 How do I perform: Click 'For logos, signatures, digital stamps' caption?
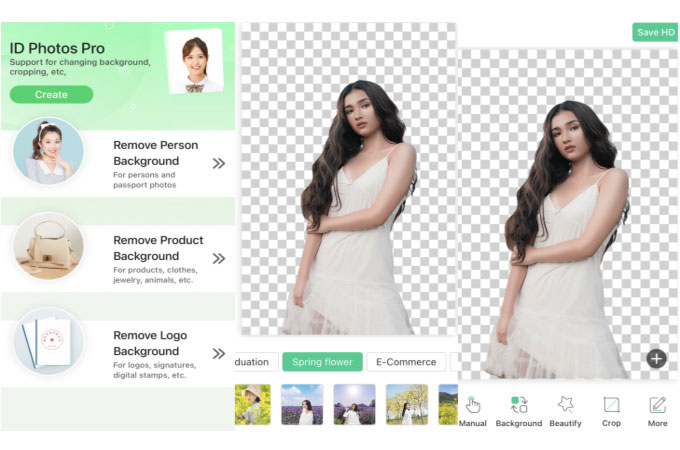click(155, 370)
